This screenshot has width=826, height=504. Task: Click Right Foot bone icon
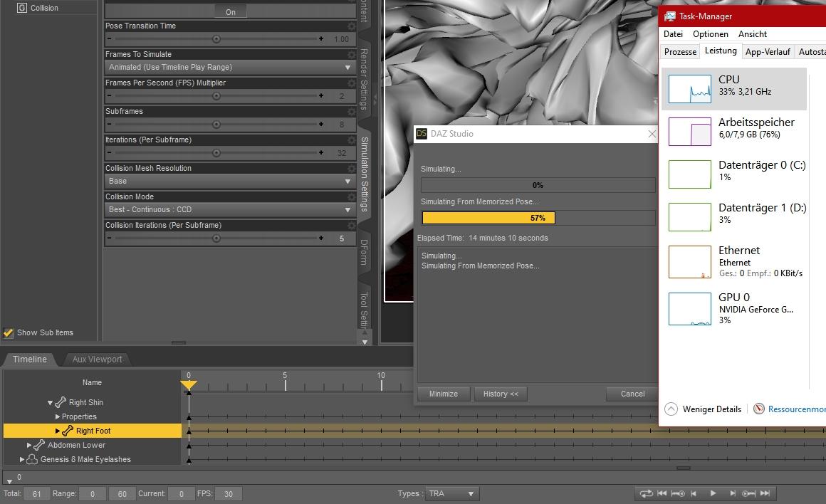[68, 431]
